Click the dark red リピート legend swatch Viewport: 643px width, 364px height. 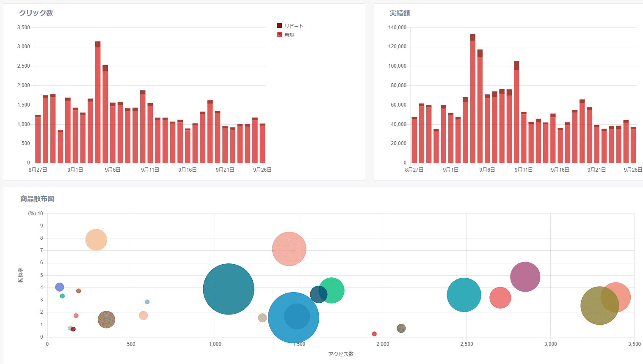tap(279, 26)
